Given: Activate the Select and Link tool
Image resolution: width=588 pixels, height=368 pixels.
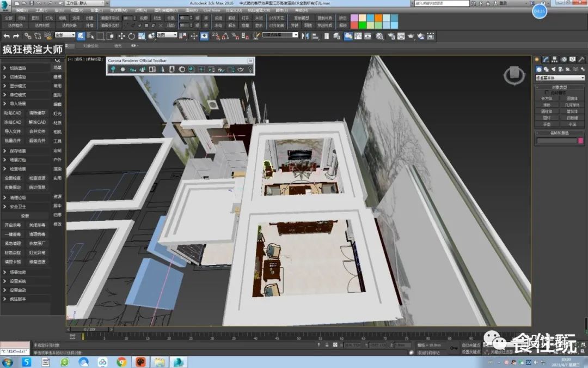Looking at the screenshot, I should pyautogui.click(x=28, y=36).
